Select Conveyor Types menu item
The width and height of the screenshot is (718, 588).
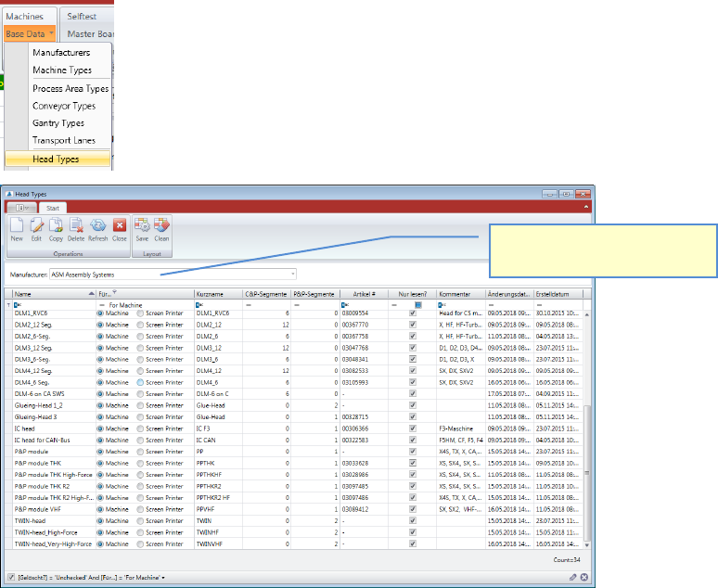point(64,106)
